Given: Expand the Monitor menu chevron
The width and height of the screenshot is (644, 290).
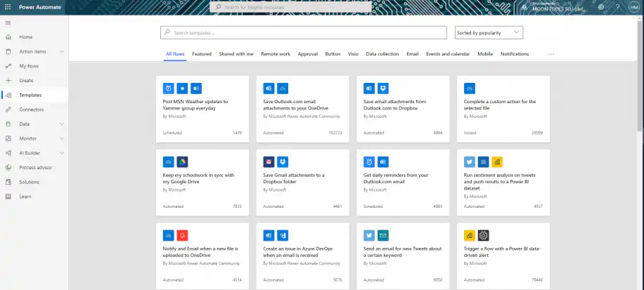Looking at the screenshot, I should pos(62,138).
